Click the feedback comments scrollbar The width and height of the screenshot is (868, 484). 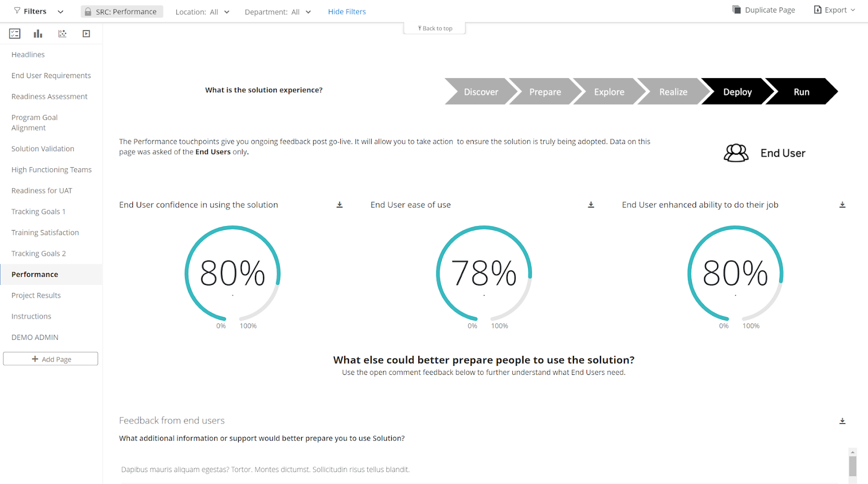852,466
